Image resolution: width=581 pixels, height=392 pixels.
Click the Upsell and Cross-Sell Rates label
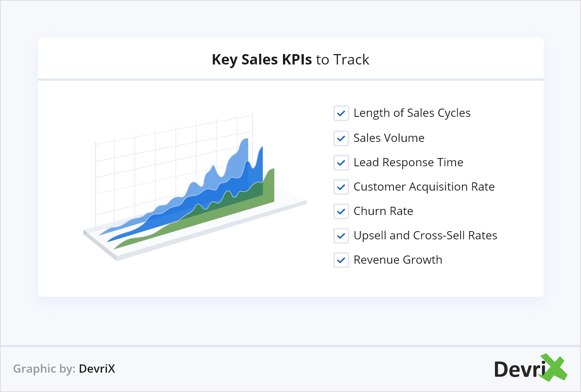(425, 235)
